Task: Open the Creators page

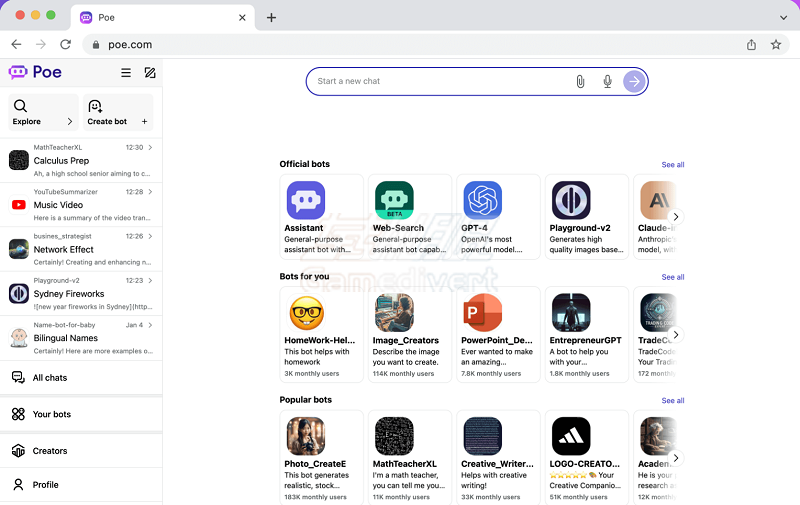Action: tap(50, 451)
